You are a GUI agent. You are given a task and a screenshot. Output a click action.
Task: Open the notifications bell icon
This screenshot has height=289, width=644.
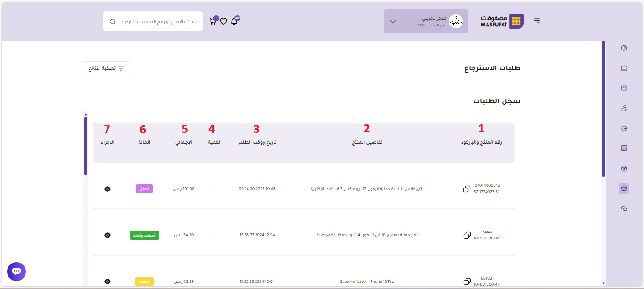(234, 22)
